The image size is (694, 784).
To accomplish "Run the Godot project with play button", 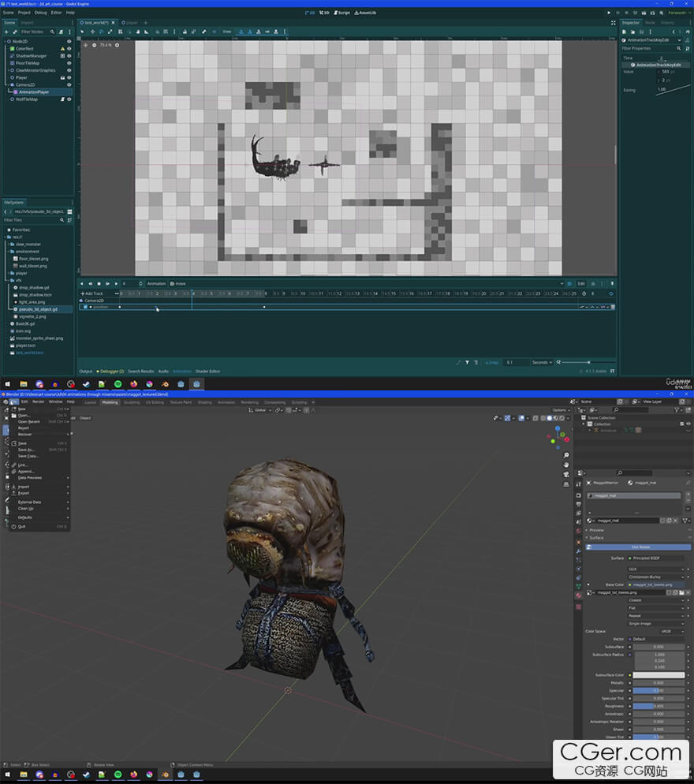I will point(609,13).
